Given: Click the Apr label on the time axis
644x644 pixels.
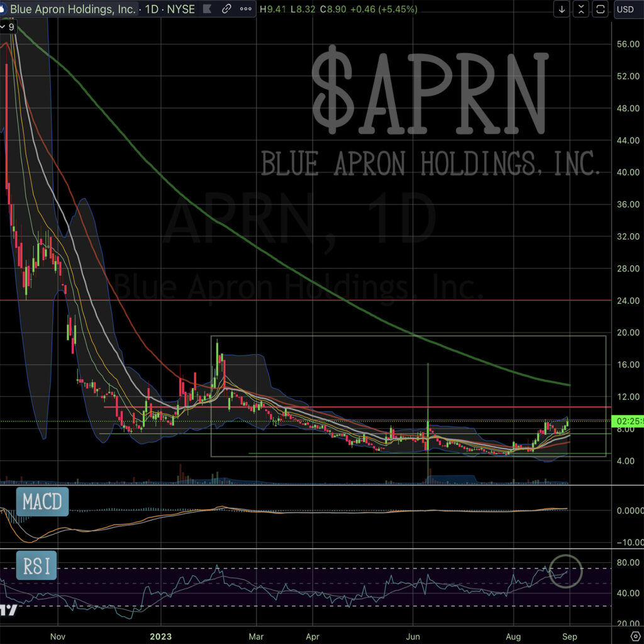Looking at the screenshot, I should click(x=313, y=636).
